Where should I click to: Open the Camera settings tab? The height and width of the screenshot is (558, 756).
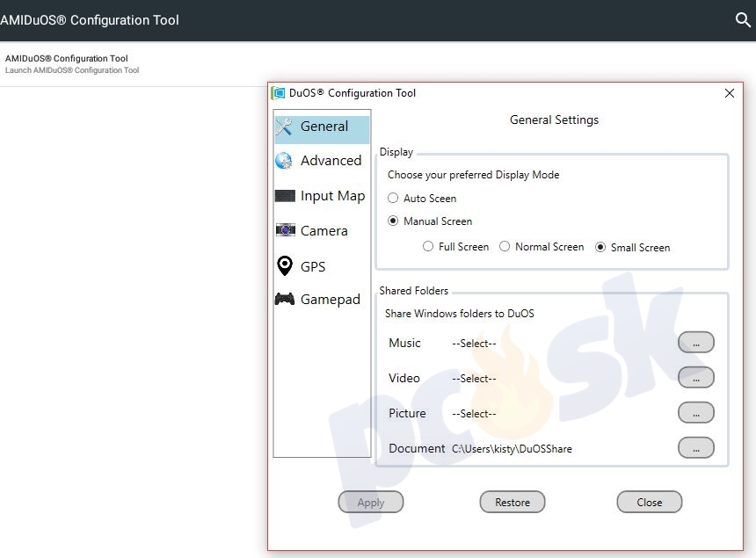(322, 231)
